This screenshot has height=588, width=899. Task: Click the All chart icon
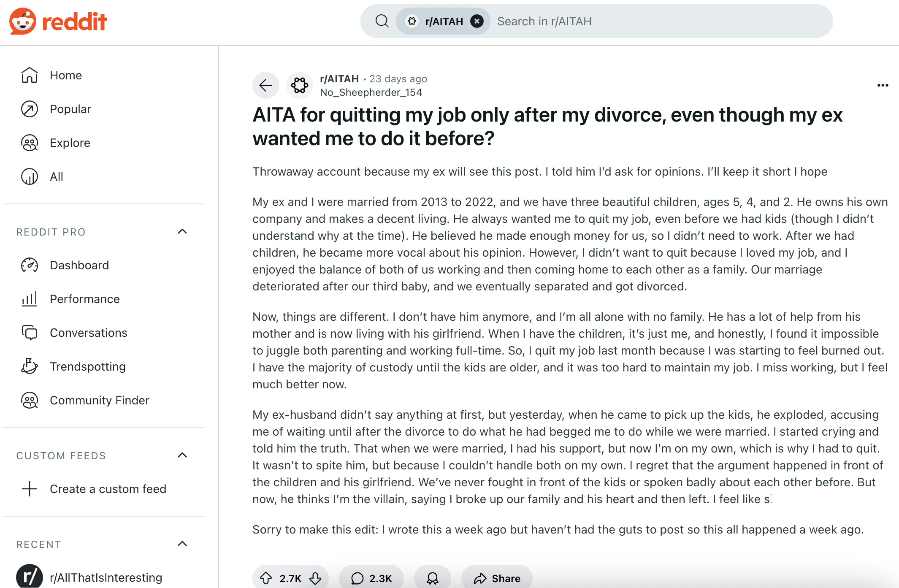30,176
